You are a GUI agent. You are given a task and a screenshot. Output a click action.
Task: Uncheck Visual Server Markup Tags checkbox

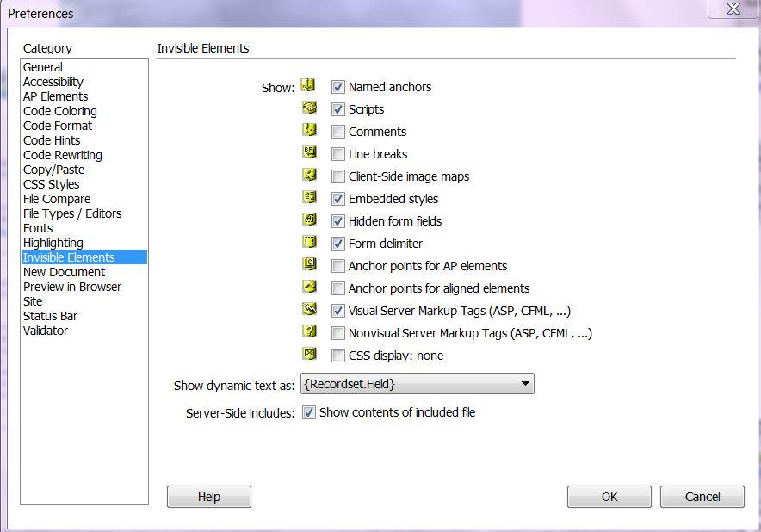point(337,311)
